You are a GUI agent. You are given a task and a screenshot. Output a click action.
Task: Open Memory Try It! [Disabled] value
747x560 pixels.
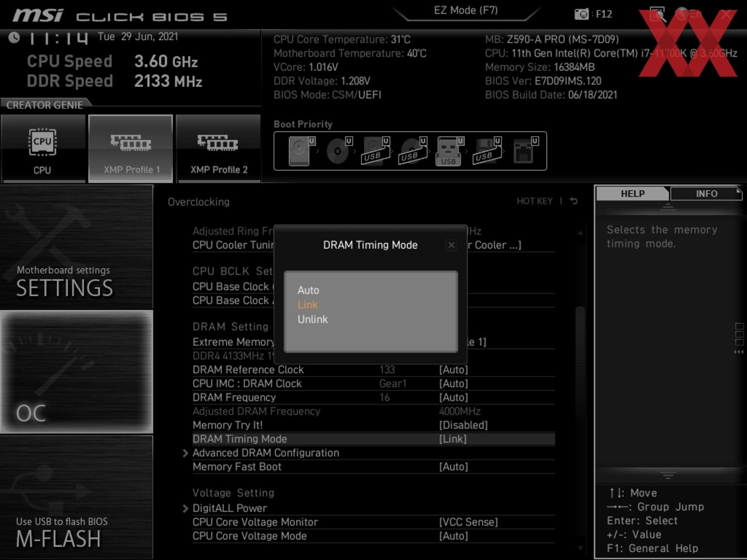coord(463,425)
